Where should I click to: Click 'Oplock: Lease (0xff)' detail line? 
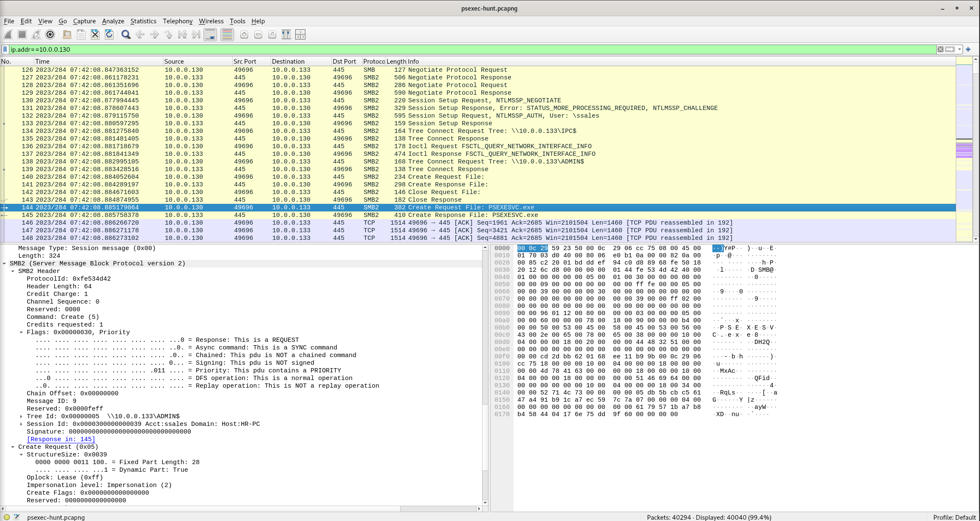[x=65, y=478]
